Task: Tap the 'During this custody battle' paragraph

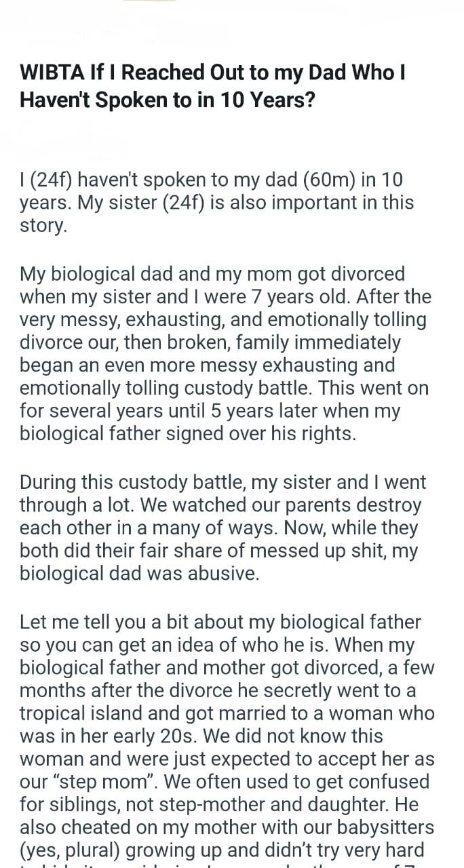Action: pyautogui.click(x=223, y=528)
